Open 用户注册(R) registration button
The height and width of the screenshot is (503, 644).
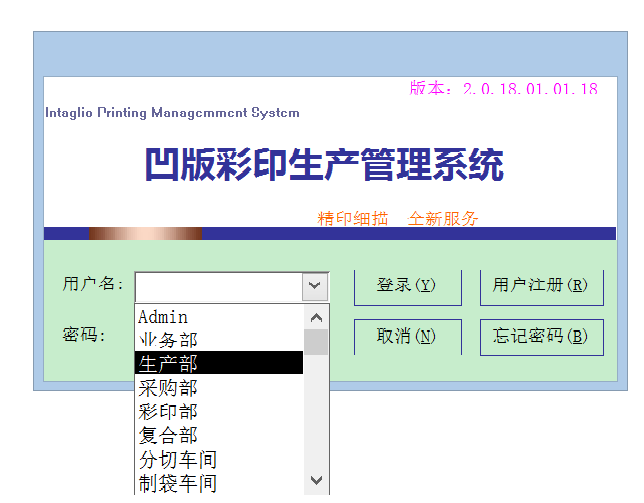[x=542, y=287]
